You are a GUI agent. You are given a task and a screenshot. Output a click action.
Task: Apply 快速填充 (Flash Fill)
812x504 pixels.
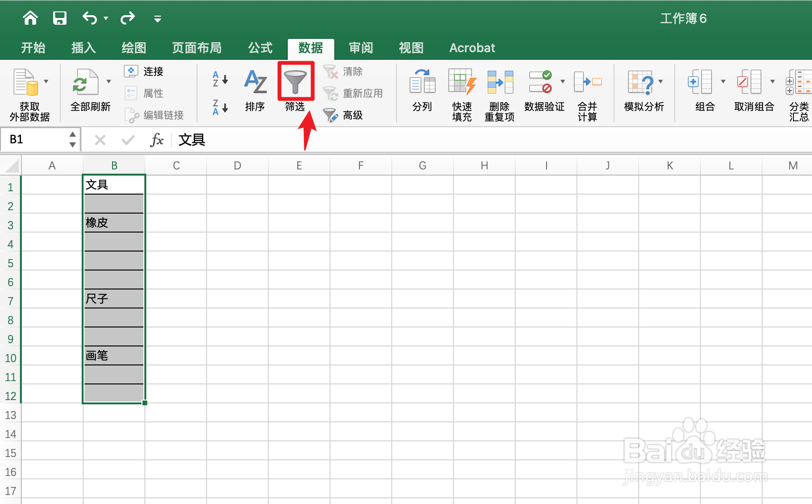tap(461, 93)
